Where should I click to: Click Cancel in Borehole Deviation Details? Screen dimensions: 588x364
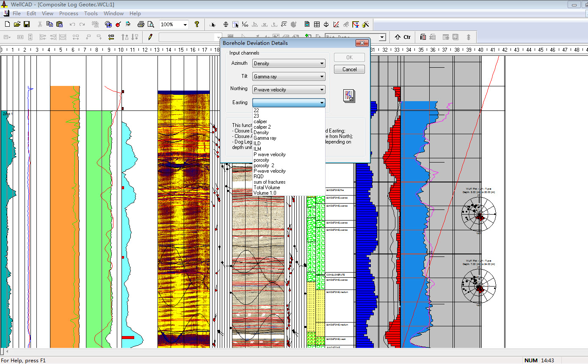pyautogui.click(x=349, y=69)
